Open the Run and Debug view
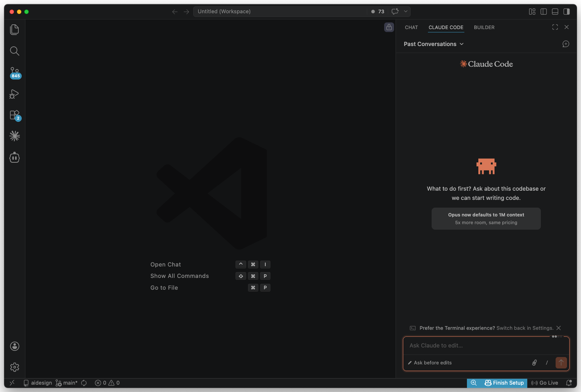The height and width of the screenshot is (392, 581). coord(14,94)
